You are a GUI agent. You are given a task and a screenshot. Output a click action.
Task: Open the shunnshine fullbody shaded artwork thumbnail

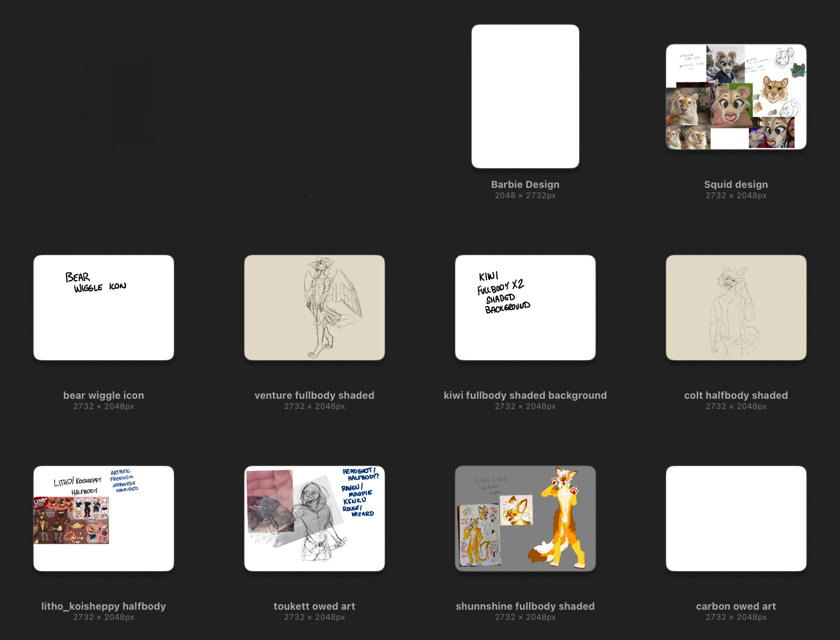[525, 518]
